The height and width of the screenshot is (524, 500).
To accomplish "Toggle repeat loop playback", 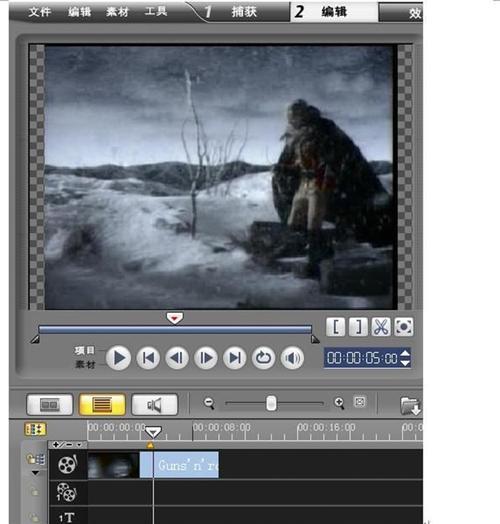I will click(x=264, y=358).
